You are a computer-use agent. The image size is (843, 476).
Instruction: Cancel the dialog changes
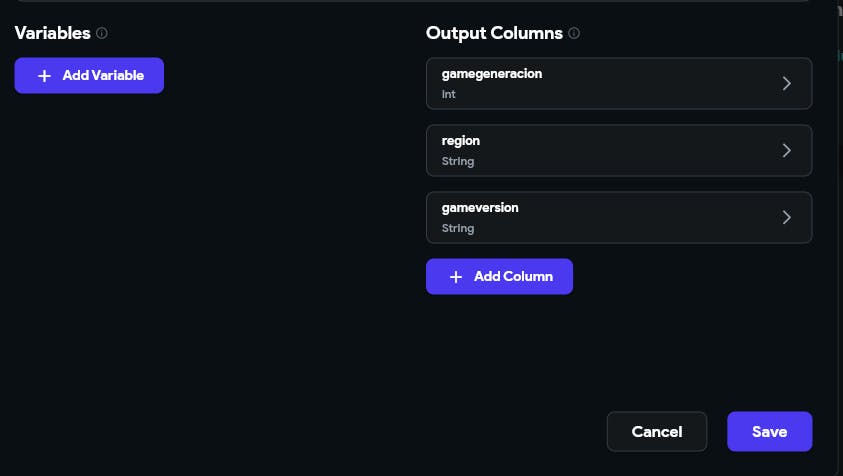pos(656,432)
